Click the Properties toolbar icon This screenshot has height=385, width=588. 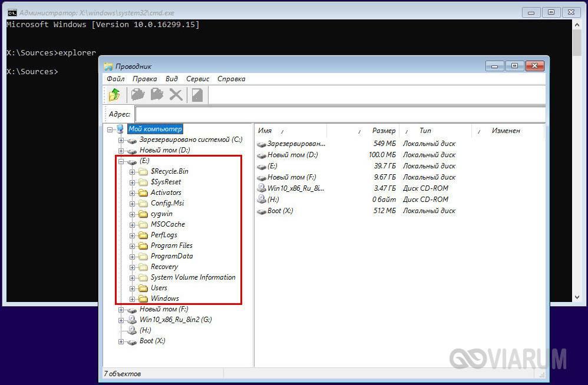tap(197, 95)
